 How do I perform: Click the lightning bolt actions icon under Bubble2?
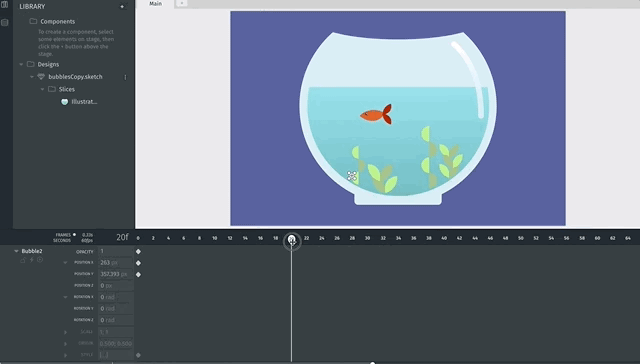[x=31, y=260]
